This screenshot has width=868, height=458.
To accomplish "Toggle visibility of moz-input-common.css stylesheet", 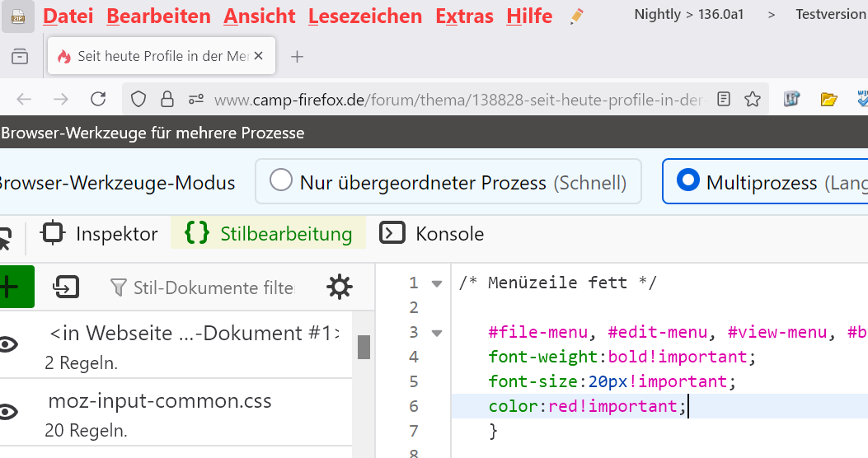I will click(7, 412).
